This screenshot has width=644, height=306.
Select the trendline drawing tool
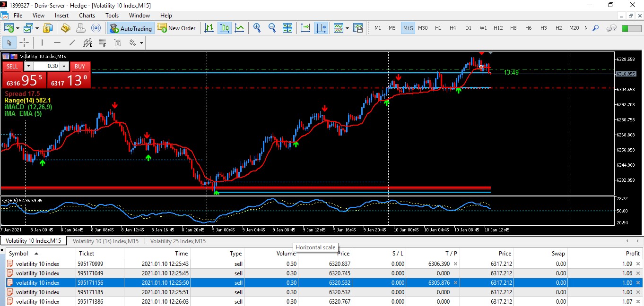pos(72,43)
